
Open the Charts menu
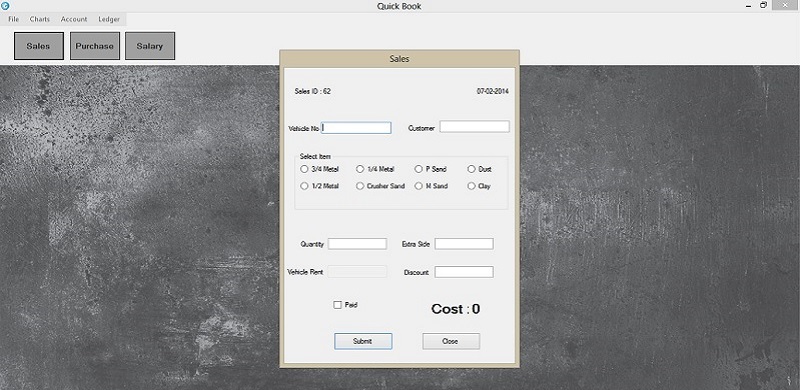click(x=40, y=19)
